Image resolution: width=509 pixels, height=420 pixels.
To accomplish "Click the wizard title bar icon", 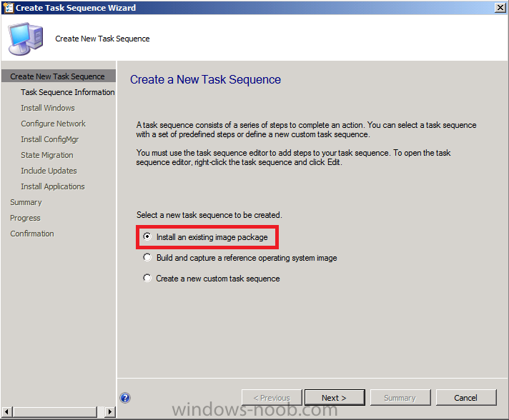I will pyautogui.click(x=8, y=7).
